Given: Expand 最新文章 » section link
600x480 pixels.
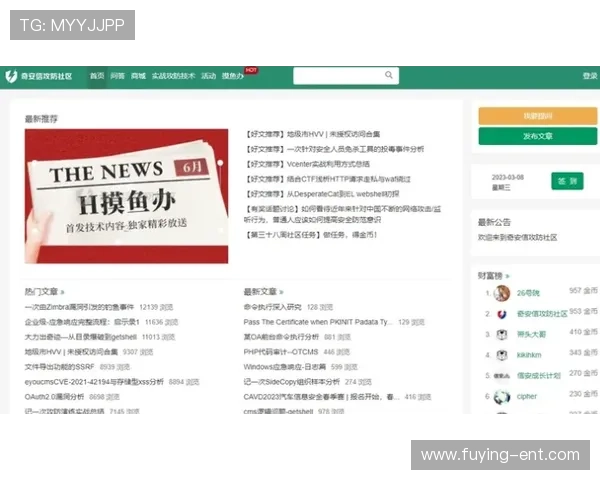Looking at the screenshot, I should (264, 292).
